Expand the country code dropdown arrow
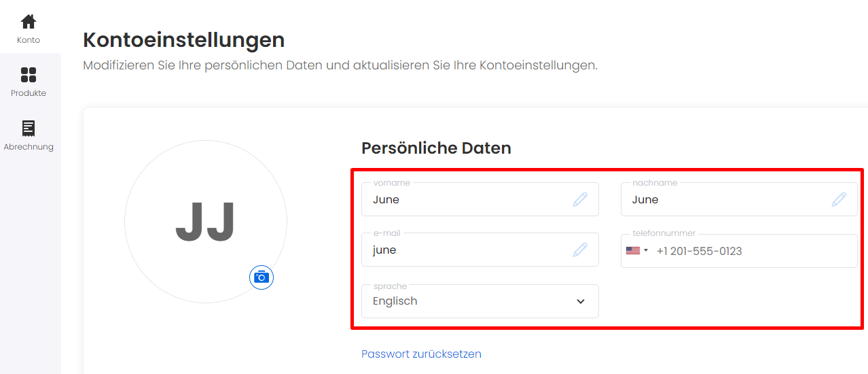868x374 pixels. coord(646,250)
